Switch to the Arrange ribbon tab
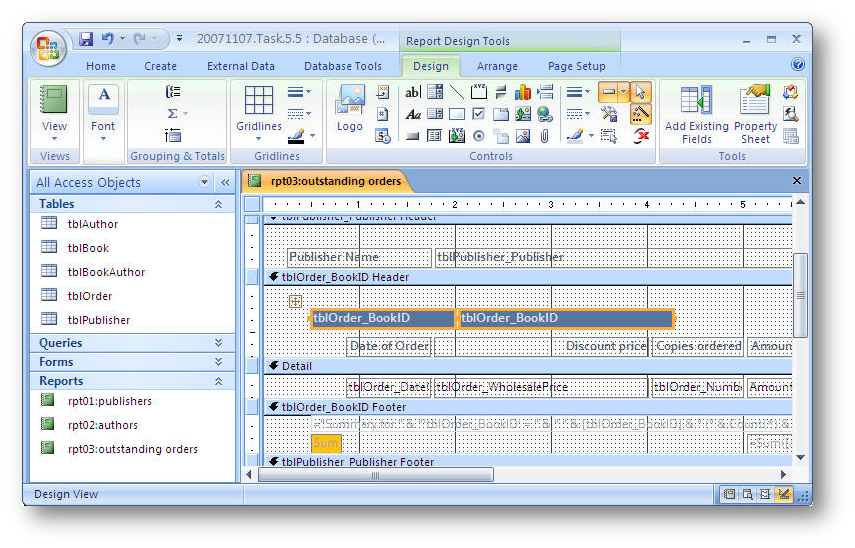855x548 pixels. (x=497, y=66)
